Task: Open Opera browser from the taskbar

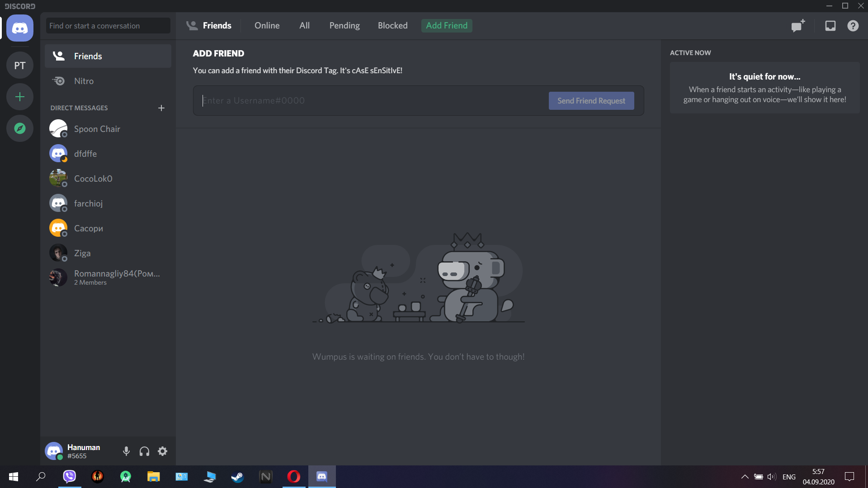Action: click(294, 477)
